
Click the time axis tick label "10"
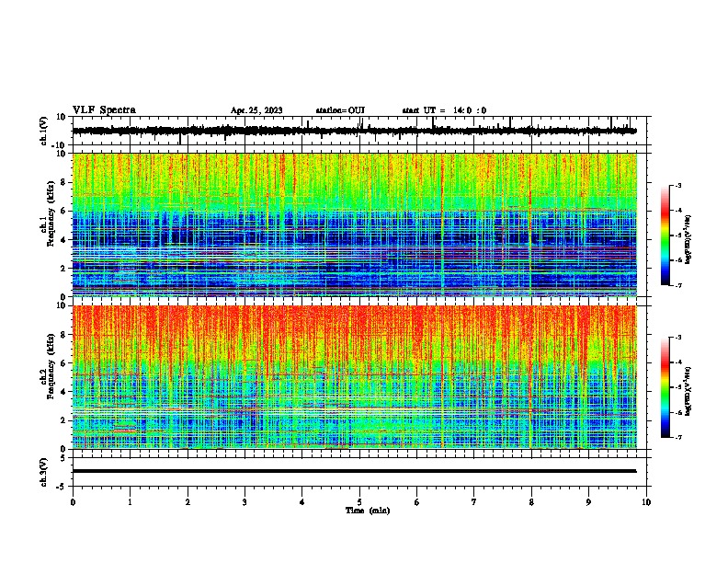pyautogui.click(x=646, y=502)
